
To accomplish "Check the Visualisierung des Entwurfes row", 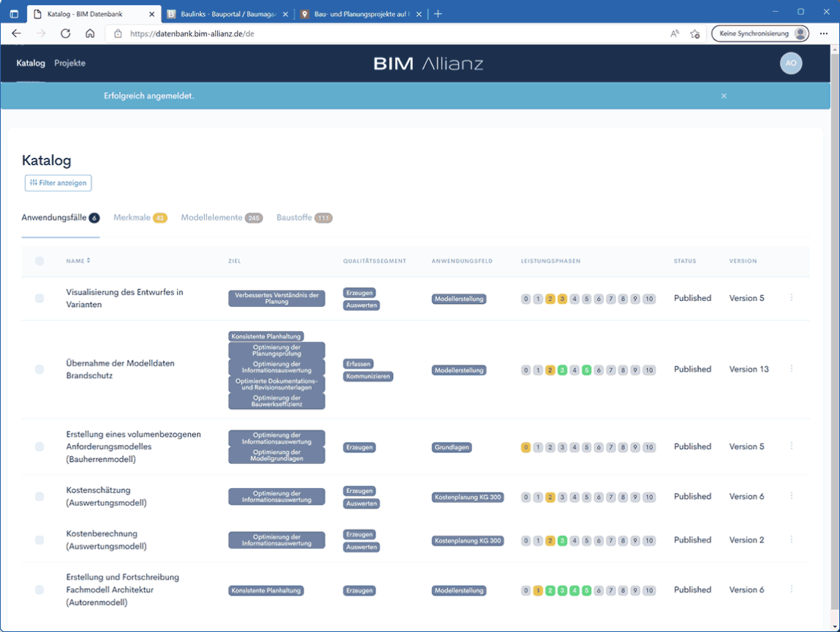I will 40,298.
